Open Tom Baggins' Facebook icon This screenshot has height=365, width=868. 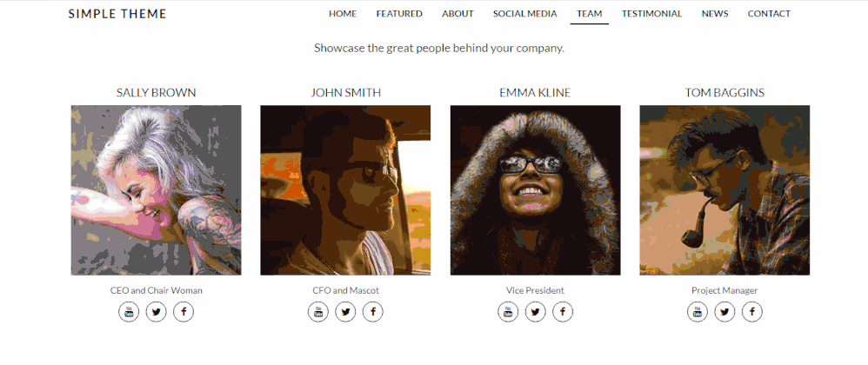click(752, 312)
